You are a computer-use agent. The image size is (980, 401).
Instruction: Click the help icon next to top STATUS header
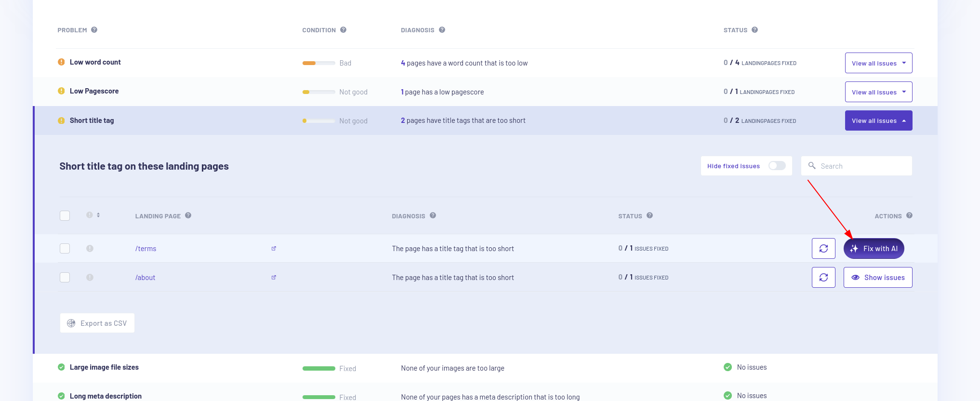(x=755, y=30)
